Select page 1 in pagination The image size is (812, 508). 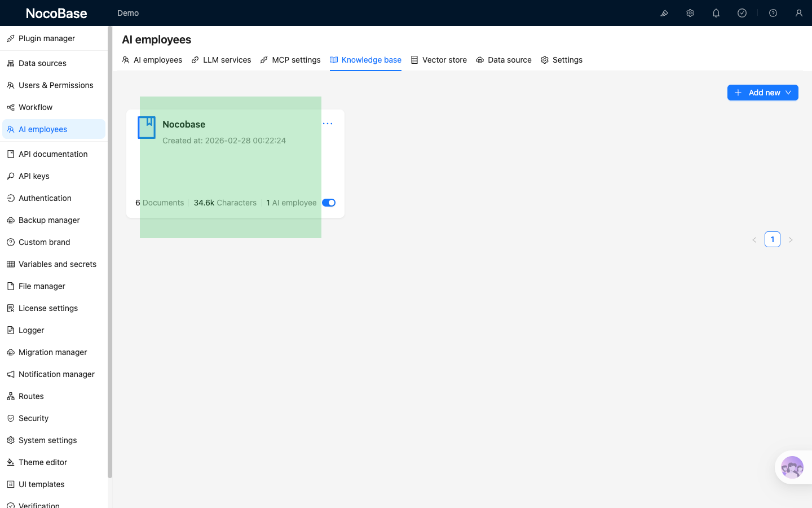click(x=773, y=239)
